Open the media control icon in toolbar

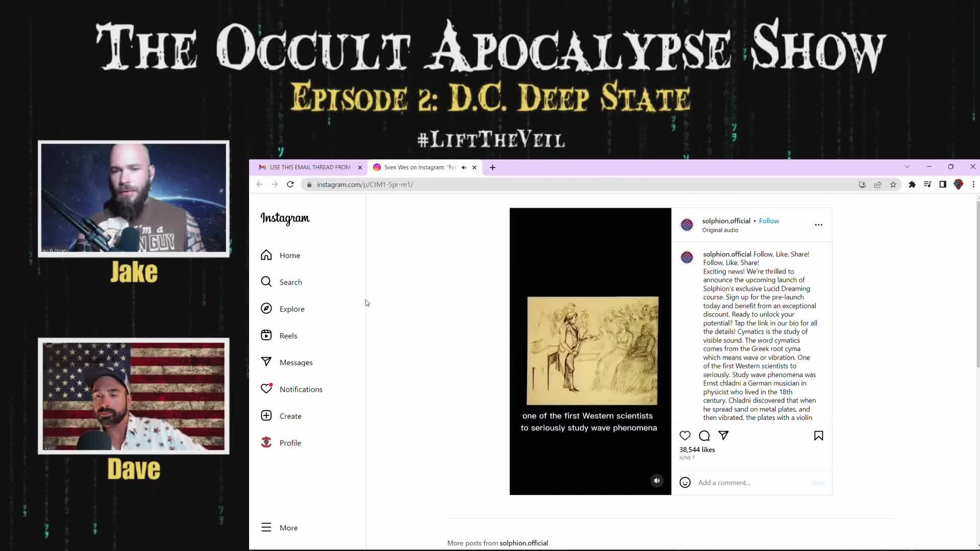coord(927,185)
